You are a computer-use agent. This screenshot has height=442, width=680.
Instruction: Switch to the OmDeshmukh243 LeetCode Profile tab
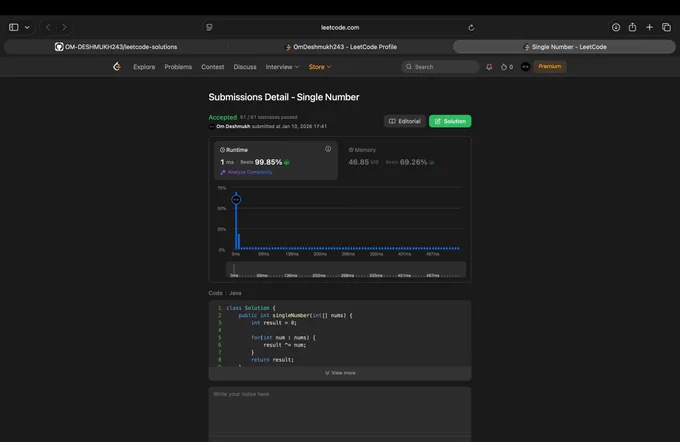(340, 47)
